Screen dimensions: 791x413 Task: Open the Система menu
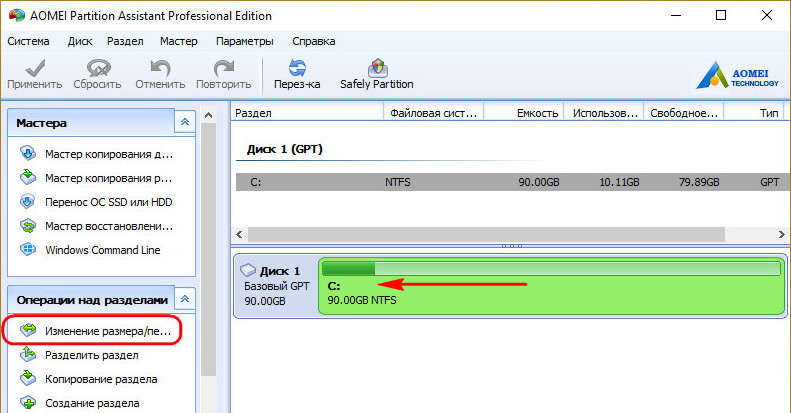tap(28, 41)
